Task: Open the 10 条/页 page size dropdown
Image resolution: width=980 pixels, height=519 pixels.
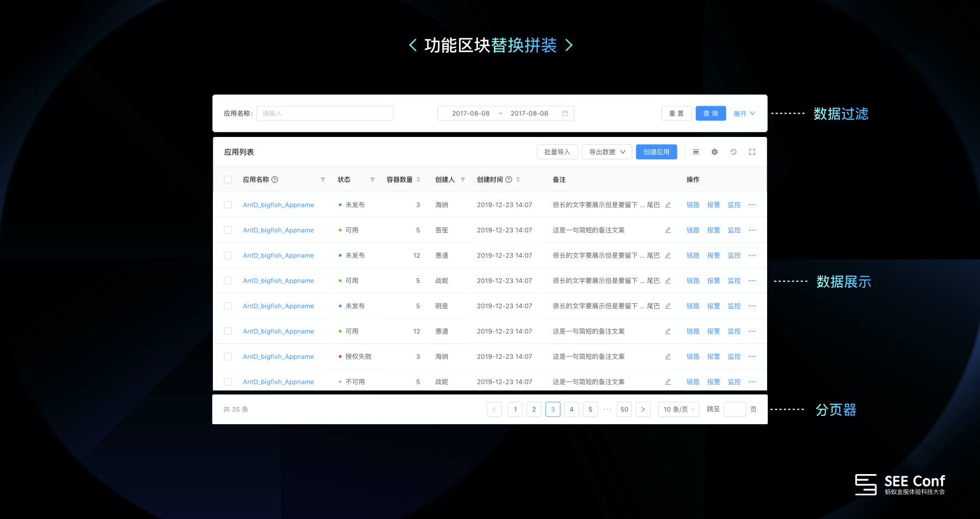Action: coord(678,410)
